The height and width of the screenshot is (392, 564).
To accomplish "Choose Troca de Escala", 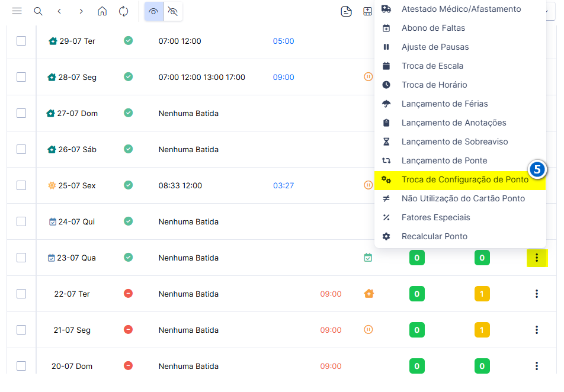I will (x=460, y=66).
